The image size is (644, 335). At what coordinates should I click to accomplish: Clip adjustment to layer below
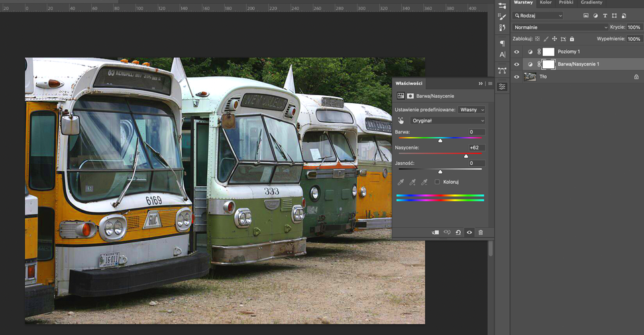[435, 232]
